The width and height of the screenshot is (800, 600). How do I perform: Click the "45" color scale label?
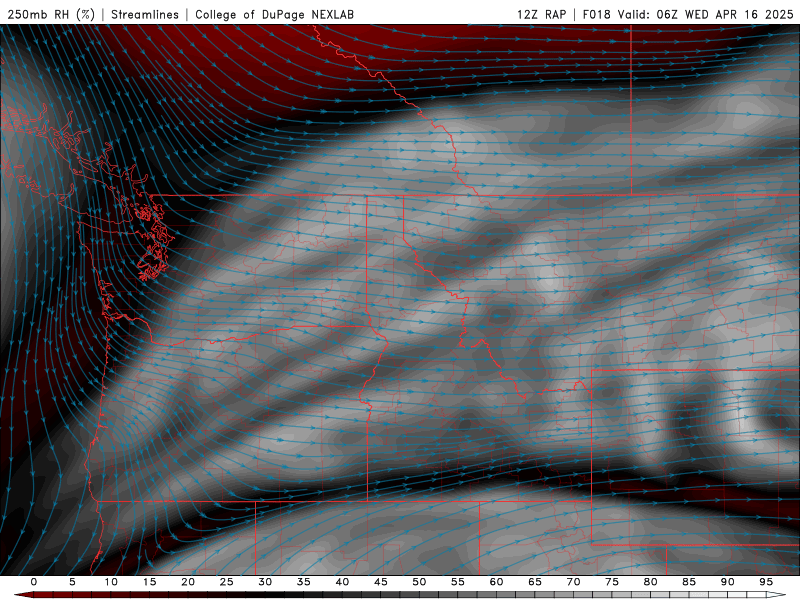pos(381,582)
